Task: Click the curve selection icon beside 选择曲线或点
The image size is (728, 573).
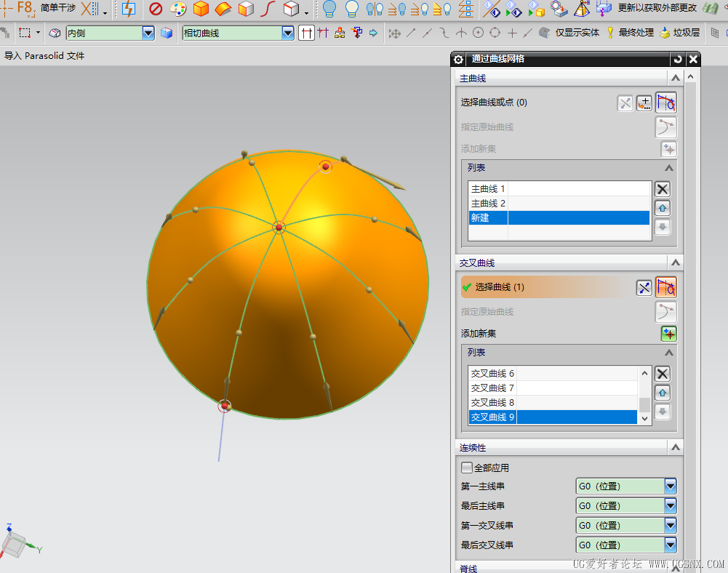Action: pos(666,103)
